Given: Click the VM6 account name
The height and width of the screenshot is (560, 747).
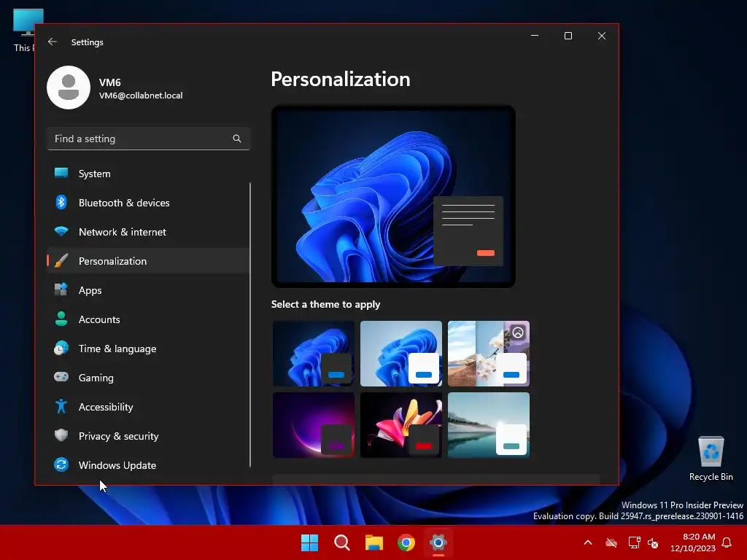Looking at the screenshot, I should point(109,82).
